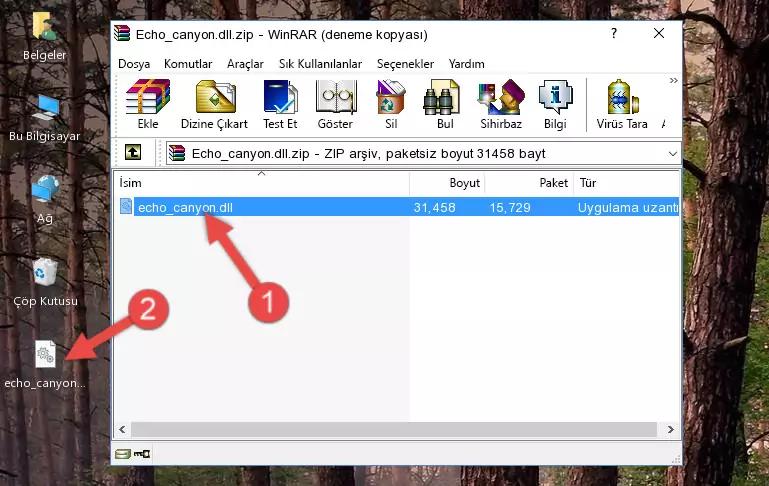Show archive Bilgi information
Viewport: 769px width, 486px height.
click(555, 104)
